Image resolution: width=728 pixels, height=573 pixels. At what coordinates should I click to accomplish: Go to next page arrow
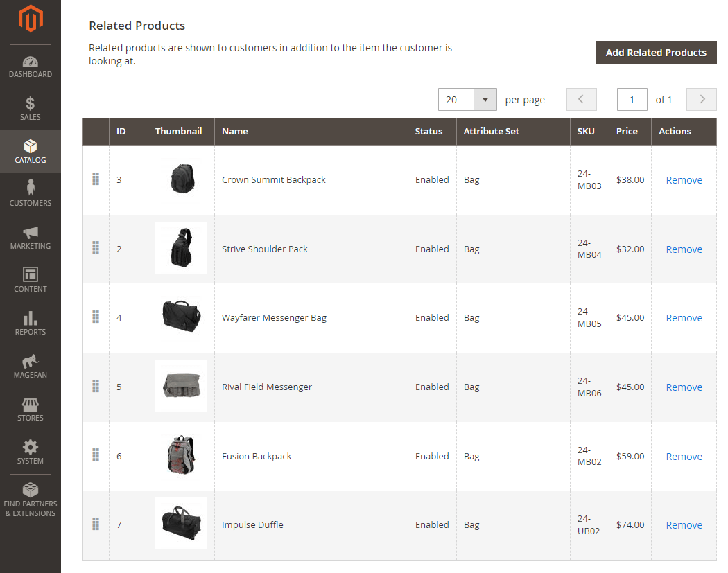pyautogui.click(x=701, y=100)
